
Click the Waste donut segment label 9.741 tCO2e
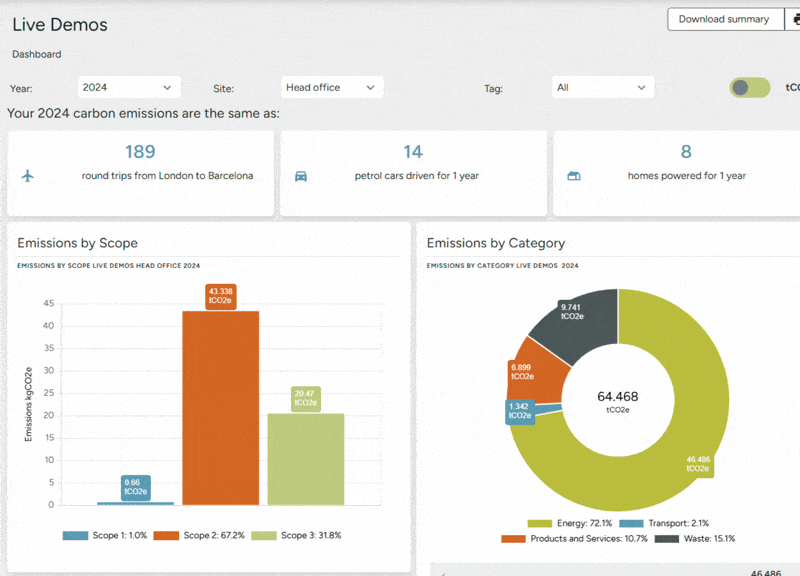tap(572, 312)
